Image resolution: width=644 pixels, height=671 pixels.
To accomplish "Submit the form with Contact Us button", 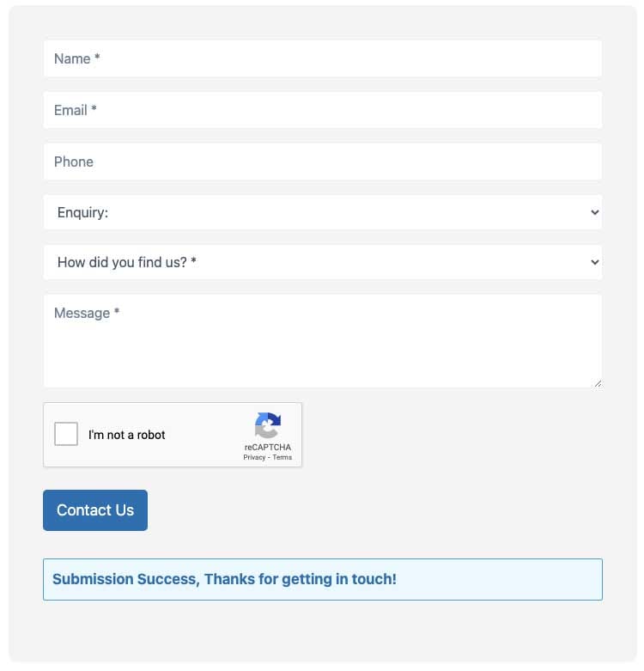I will (95, 510).
